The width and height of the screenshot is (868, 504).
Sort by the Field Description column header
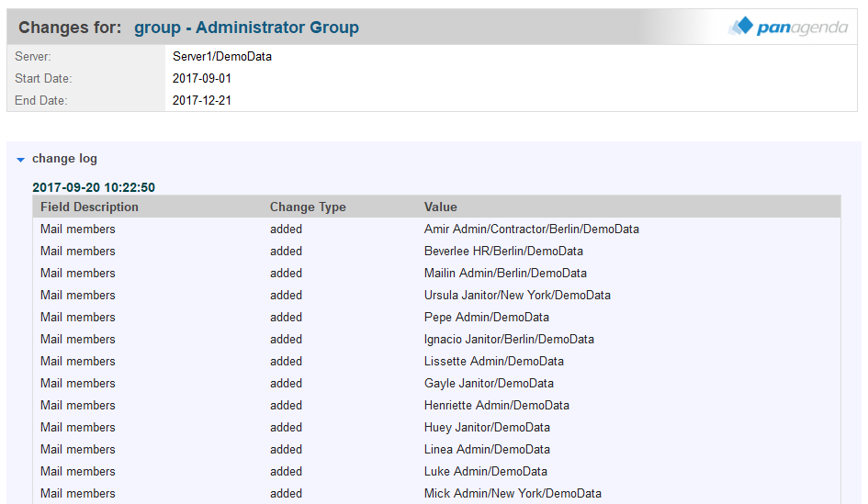89,207
